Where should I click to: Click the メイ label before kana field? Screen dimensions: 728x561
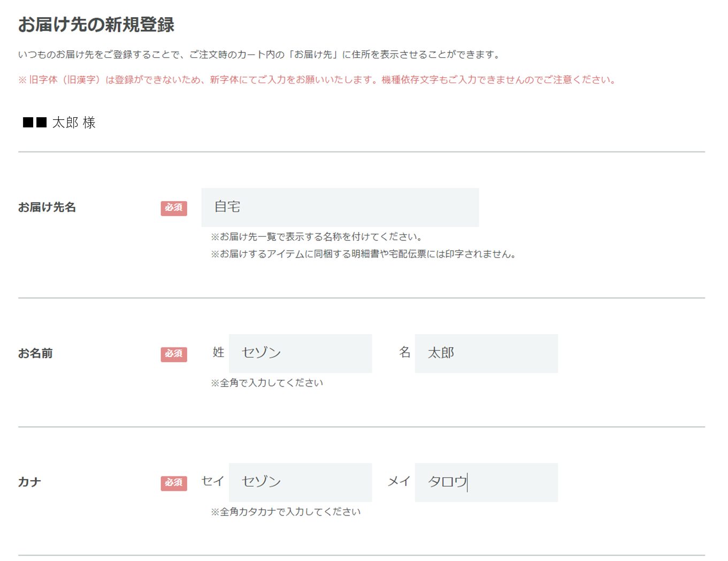[399, 481]
